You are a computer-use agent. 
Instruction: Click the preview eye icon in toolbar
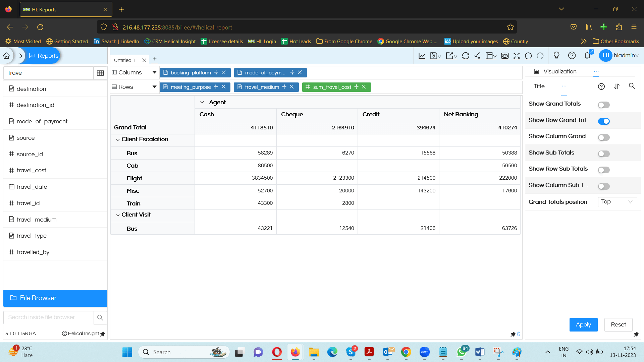pyautogui.click(x=505, y=56)
